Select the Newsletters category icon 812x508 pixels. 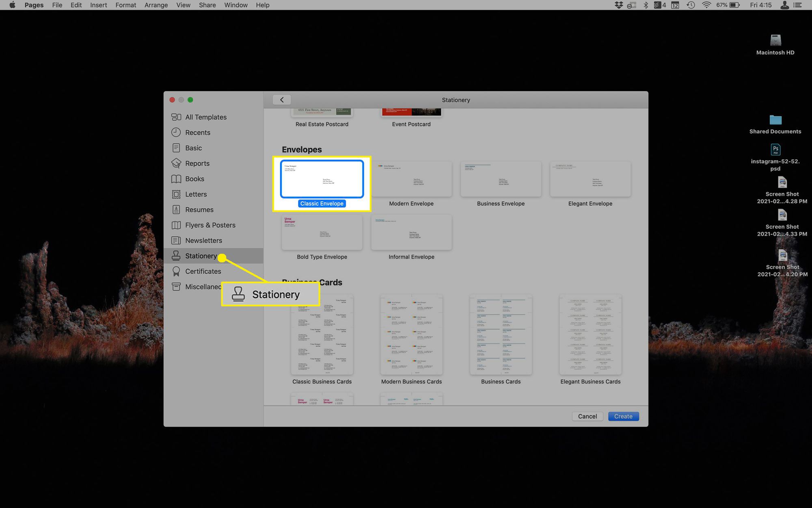(x=176, y=240)
